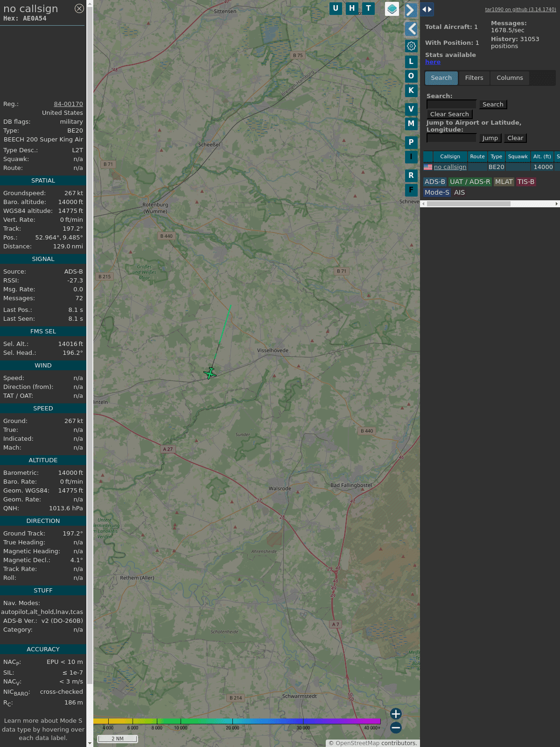Click the Clear Search button
The height and width of the screenshot is (747, 560).
point(449,114)
